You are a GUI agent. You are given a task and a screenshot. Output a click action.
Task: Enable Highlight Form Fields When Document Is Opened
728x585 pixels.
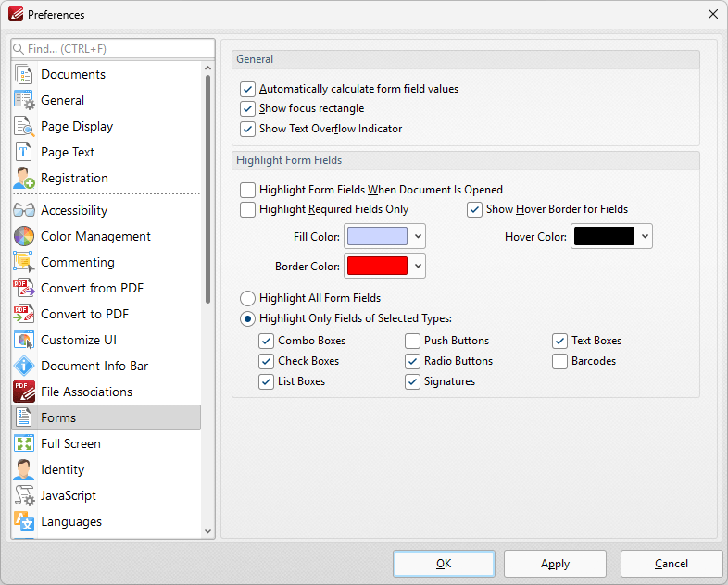point(247,190)
